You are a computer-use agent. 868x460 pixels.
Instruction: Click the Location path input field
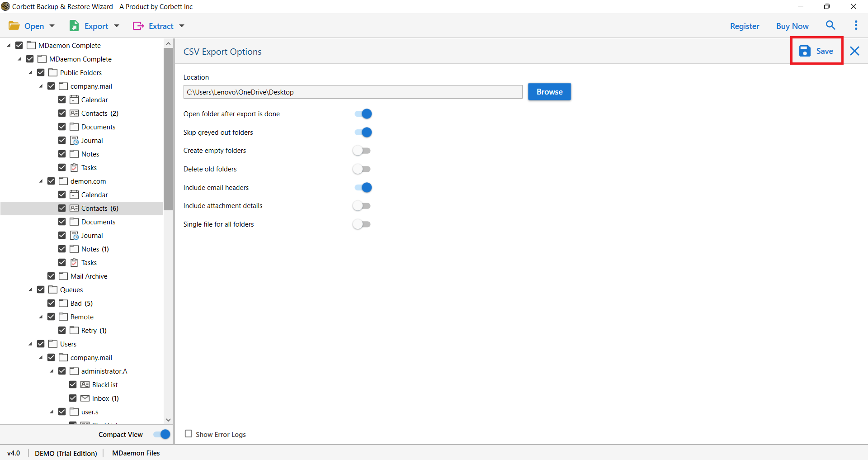tap(353, 92)
